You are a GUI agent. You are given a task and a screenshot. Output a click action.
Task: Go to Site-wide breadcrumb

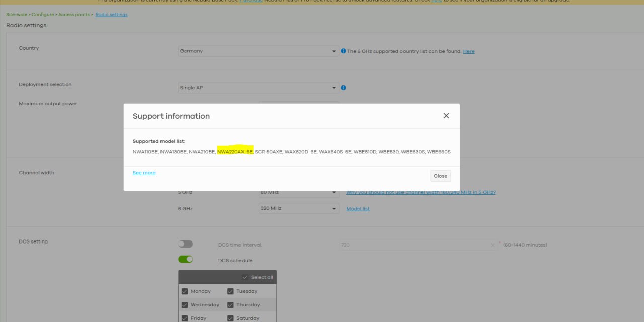click(17, 15)
